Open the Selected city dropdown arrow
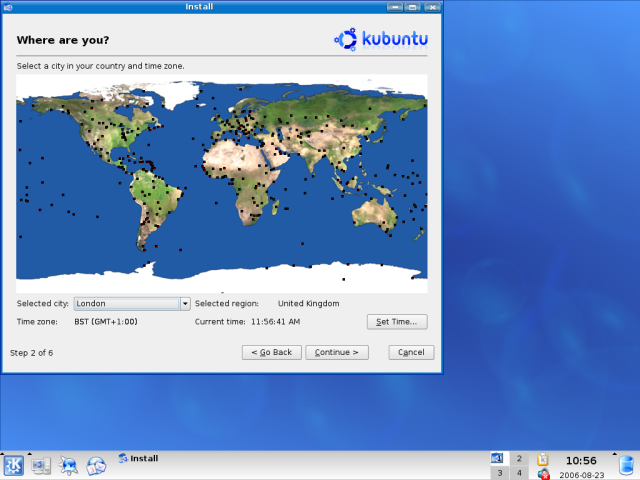The width and height of the screenshot is (640, 480). coord(185,304)
